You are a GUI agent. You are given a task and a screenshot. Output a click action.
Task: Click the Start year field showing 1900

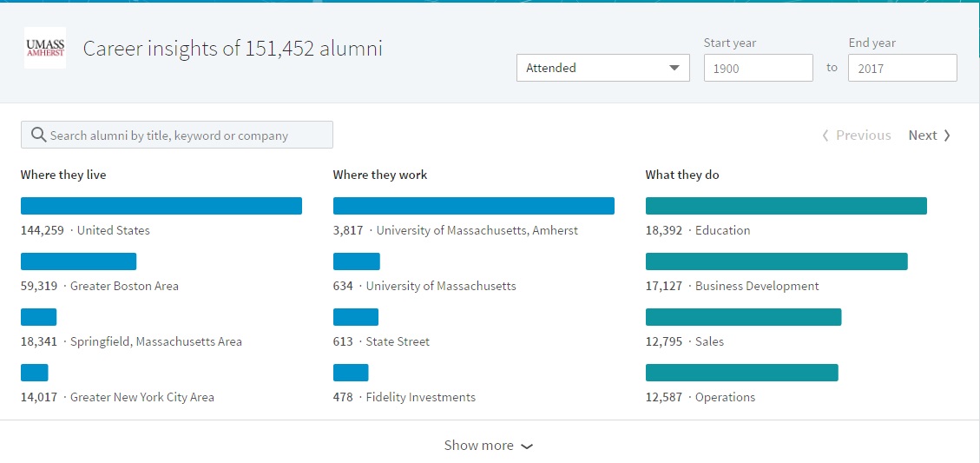(758, 68)
